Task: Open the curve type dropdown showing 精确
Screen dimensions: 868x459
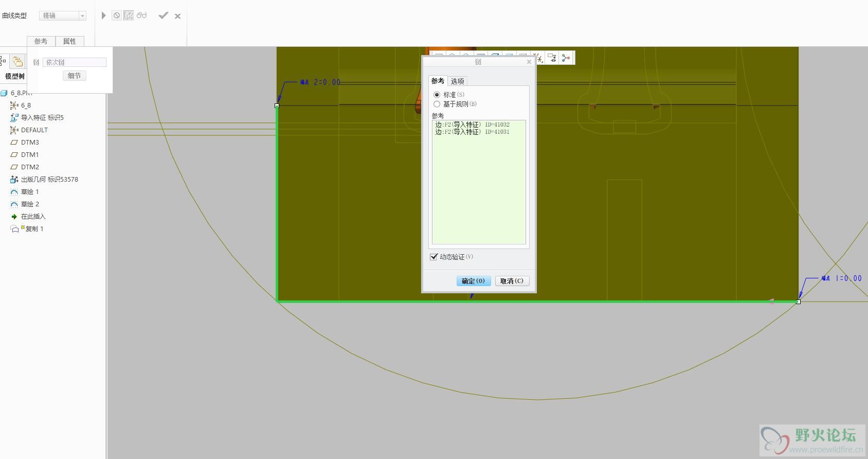Action: pos(63,16)
